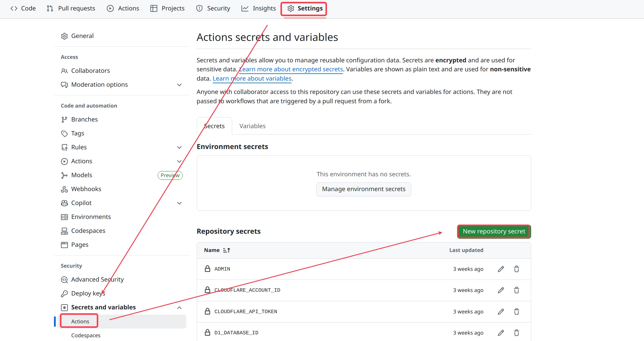
Task: Expand the Moderation options chevron
Action: [x=179, y=85]
